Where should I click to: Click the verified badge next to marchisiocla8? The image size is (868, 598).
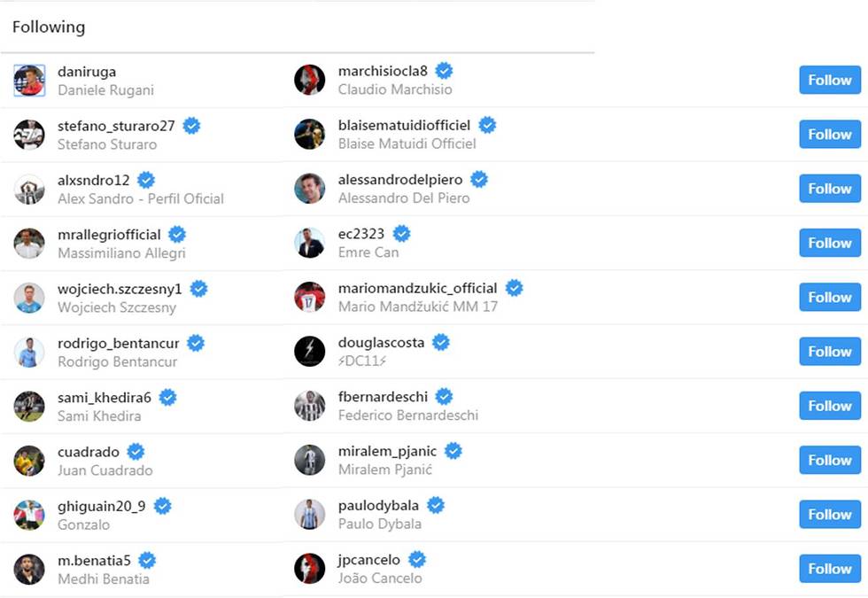[x=444, y=71]
